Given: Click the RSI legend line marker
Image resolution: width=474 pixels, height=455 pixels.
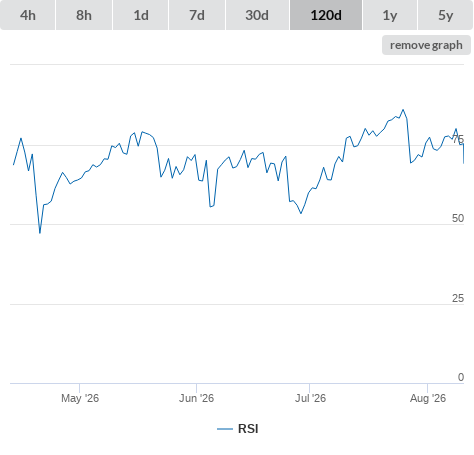Looking at the screenshot, I should (225, 429).
